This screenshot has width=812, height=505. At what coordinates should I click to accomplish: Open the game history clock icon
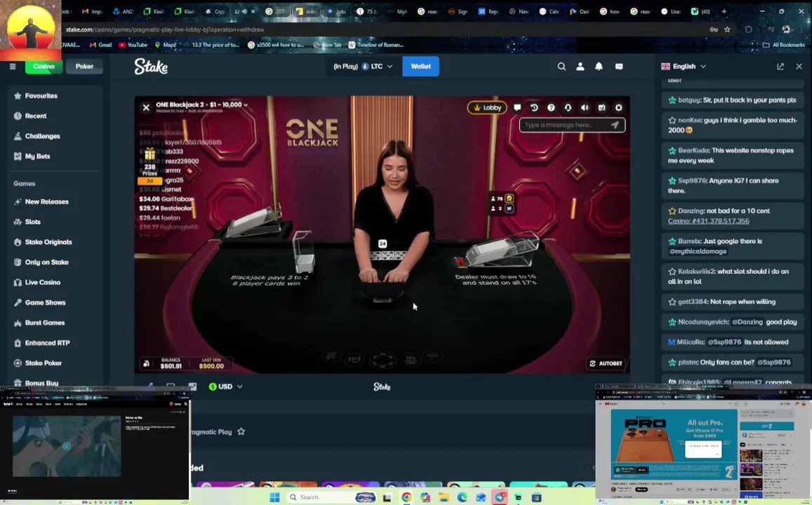[x=534, y=107]
